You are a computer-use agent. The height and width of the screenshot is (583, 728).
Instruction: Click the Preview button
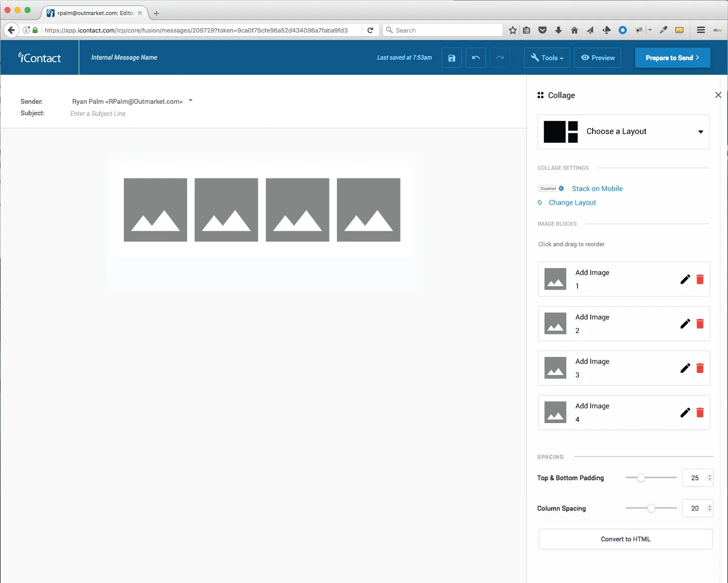[598, 58]
